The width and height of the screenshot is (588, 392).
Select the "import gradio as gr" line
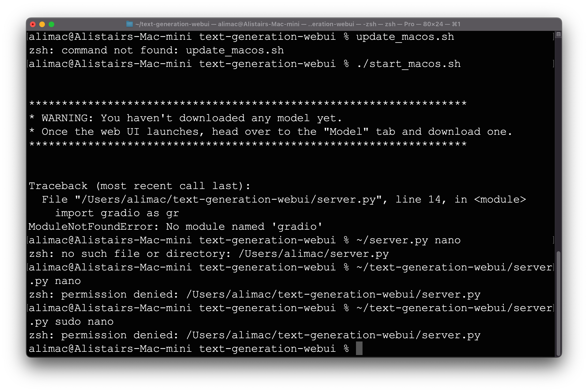[x=116, y=213]
